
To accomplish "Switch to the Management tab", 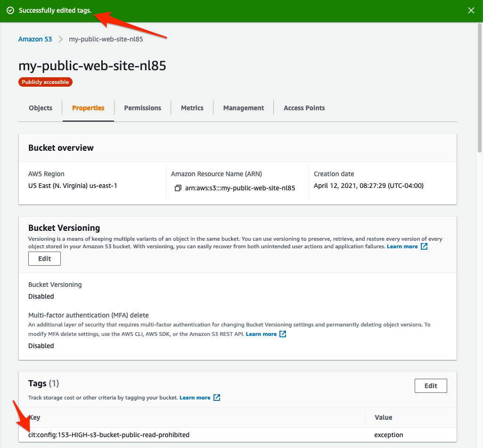I will pos(244,108).
